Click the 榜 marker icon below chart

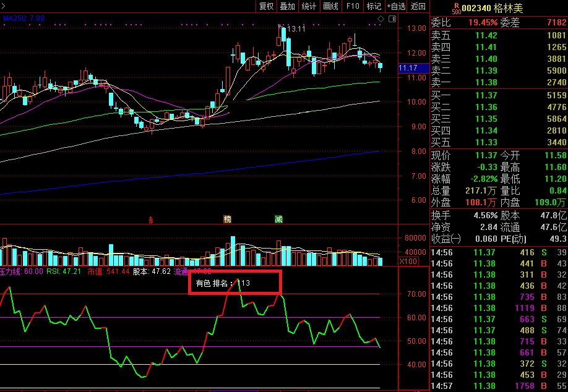click(228, 219)
